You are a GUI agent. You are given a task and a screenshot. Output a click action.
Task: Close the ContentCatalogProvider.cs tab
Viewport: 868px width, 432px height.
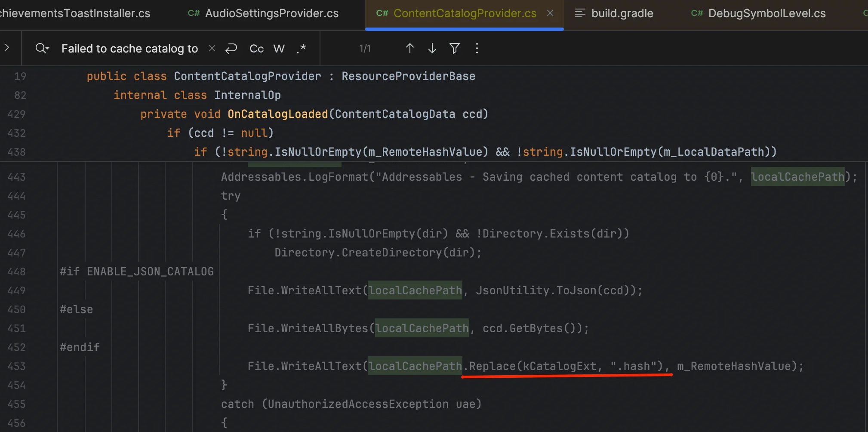550,13
